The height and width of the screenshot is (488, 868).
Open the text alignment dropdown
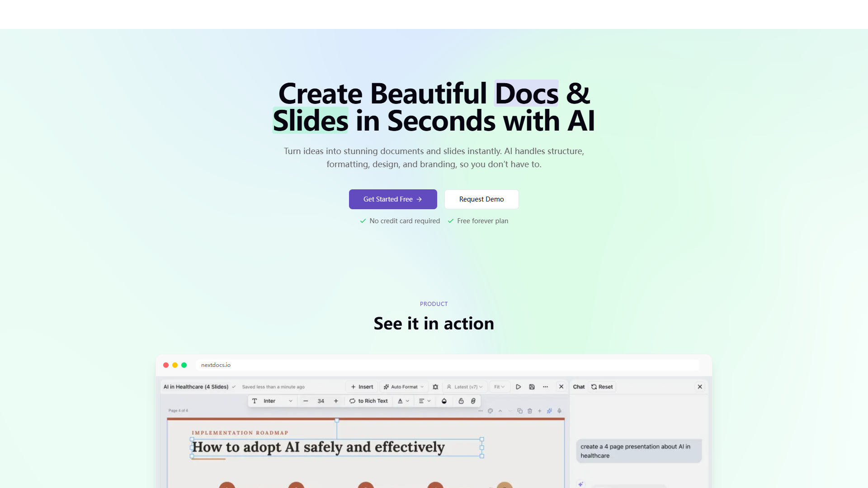[425, 401]
